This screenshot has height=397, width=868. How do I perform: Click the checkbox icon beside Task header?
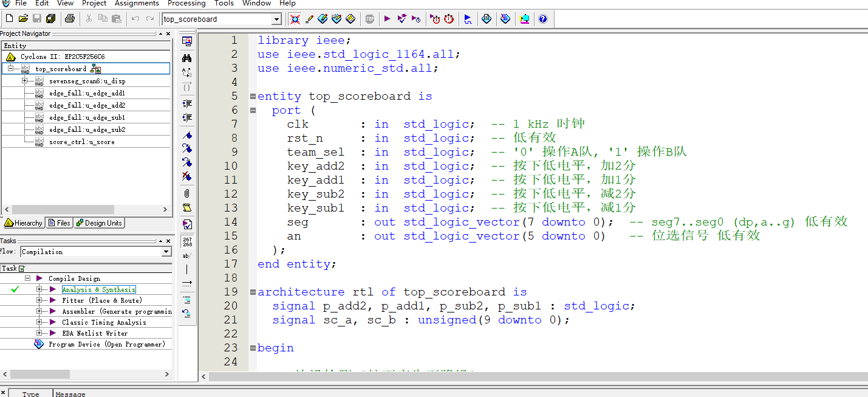tap(22, 268)
